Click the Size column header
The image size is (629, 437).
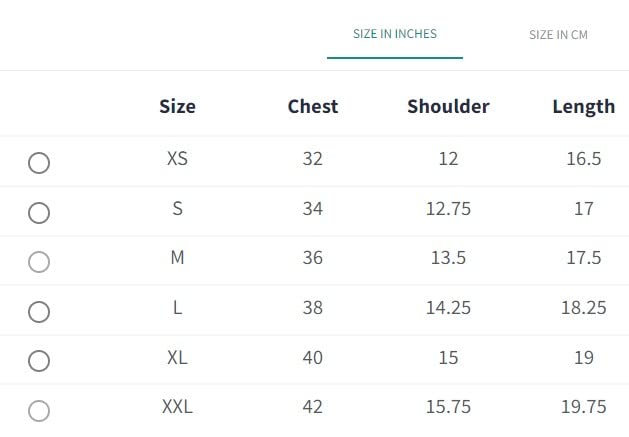point(177,106)
